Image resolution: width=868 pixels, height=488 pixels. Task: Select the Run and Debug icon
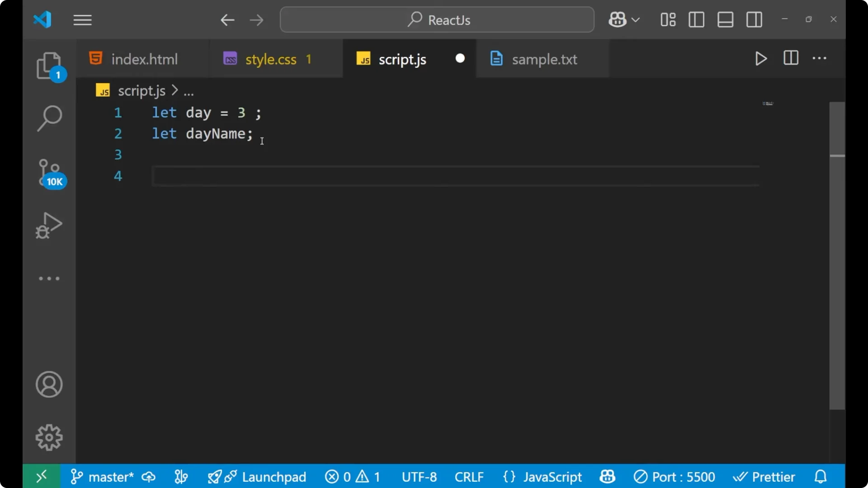point(49,225)
